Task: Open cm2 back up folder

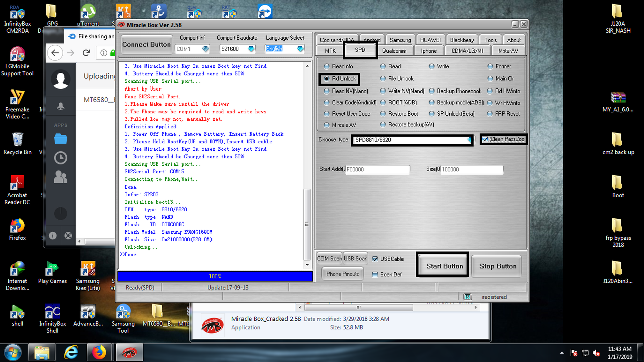Action: [618, 144]
